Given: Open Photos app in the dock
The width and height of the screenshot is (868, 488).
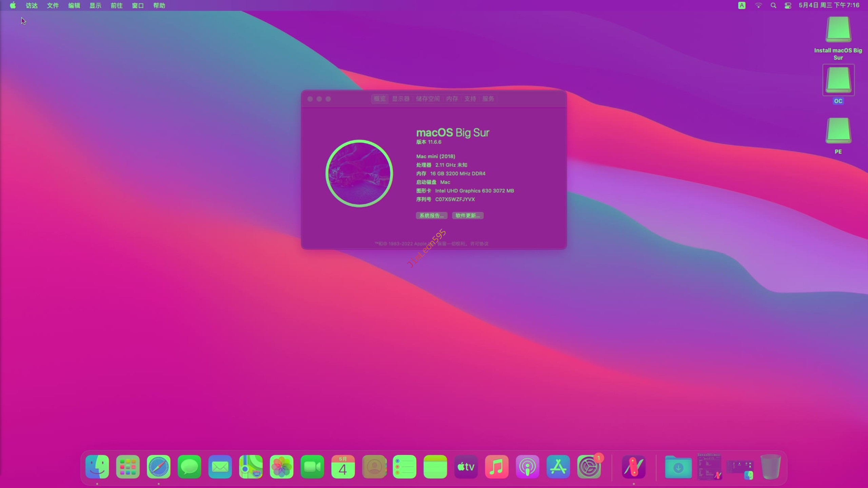Looking at the screenshot, I should (x=281, y=467).
